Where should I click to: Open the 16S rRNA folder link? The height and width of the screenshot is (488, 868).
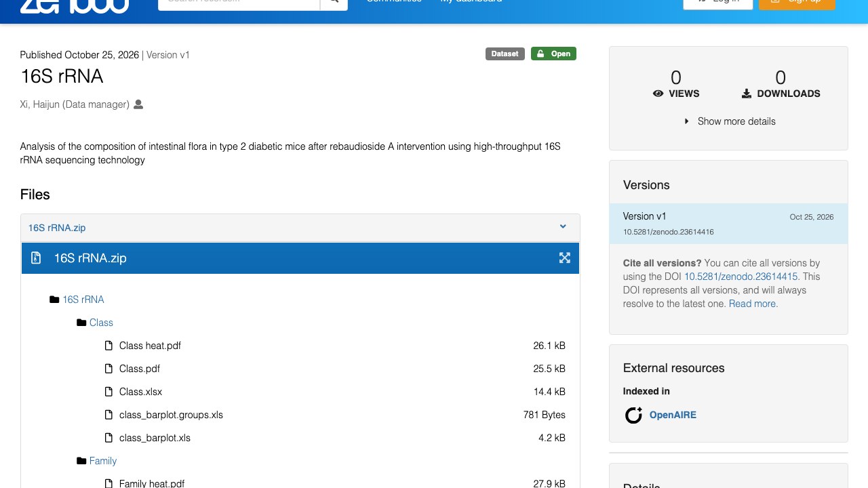(83, 300)
